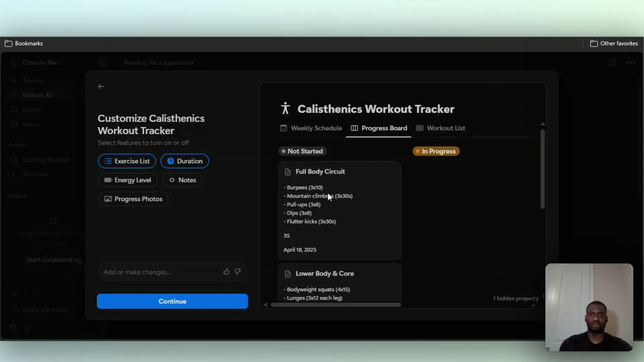Toggle the Exercise List feature off

(127, 161)
